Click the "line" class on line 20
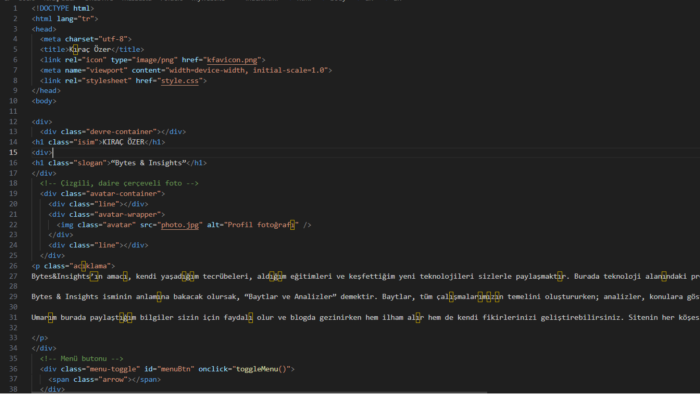The image size is (700, 394). (x=106, y=204)
